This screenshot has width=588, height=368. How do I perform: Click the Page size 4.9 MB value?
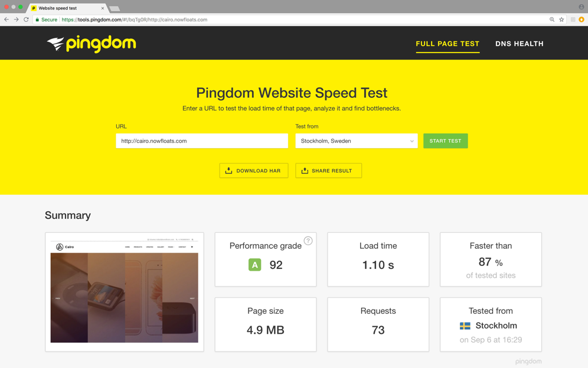(x=266, y=330)
